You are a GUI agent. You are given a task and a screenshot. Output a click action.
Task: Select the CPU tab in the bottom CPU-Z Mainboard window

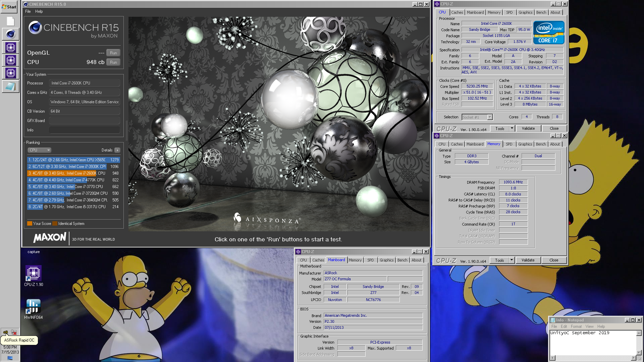[303, 260]
